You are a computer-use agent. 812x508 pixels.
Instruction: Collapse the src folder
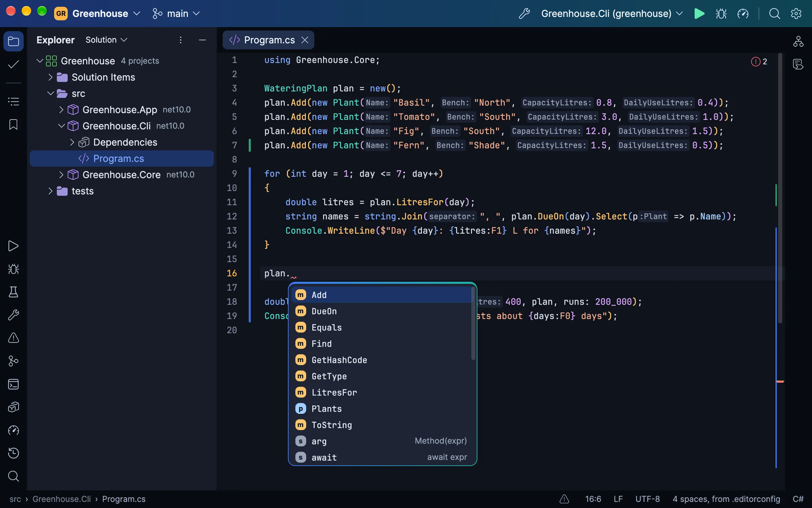pos(50,93)
